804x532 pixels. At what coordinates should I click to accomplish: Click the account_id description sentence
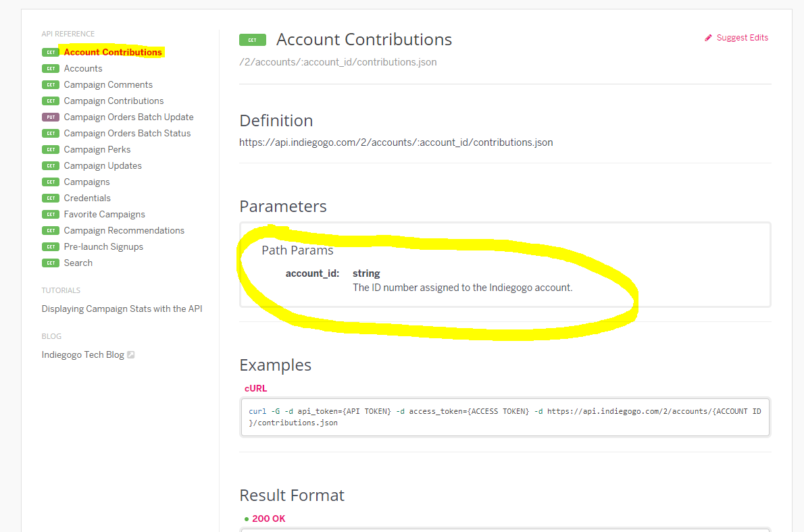point(463,288)
